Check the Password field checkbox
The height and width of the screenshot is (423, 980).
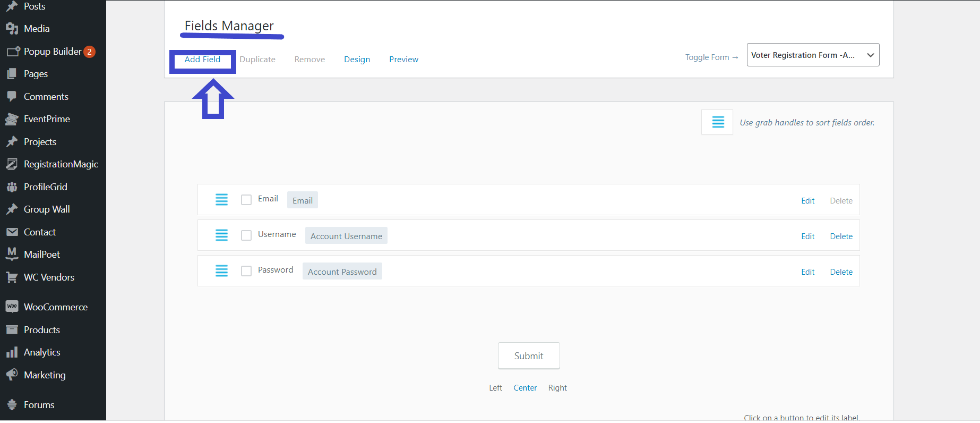point(246,271)
